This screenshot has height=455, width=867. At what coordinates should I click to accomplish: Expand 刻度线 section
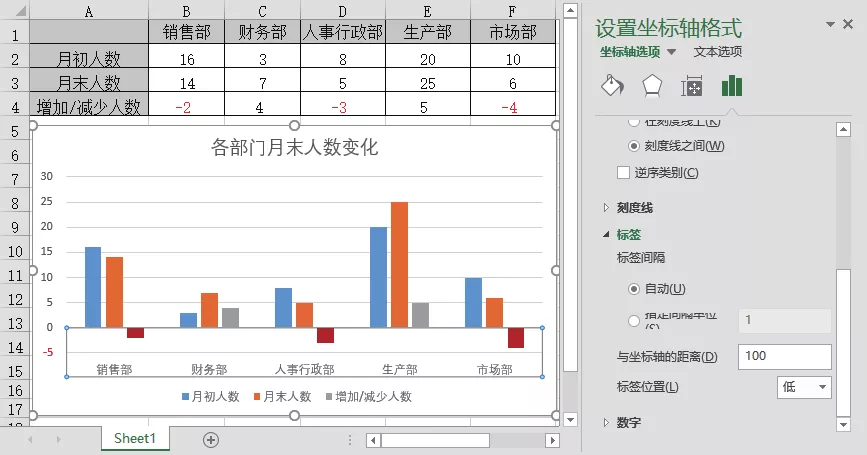(x=607, y=208)
